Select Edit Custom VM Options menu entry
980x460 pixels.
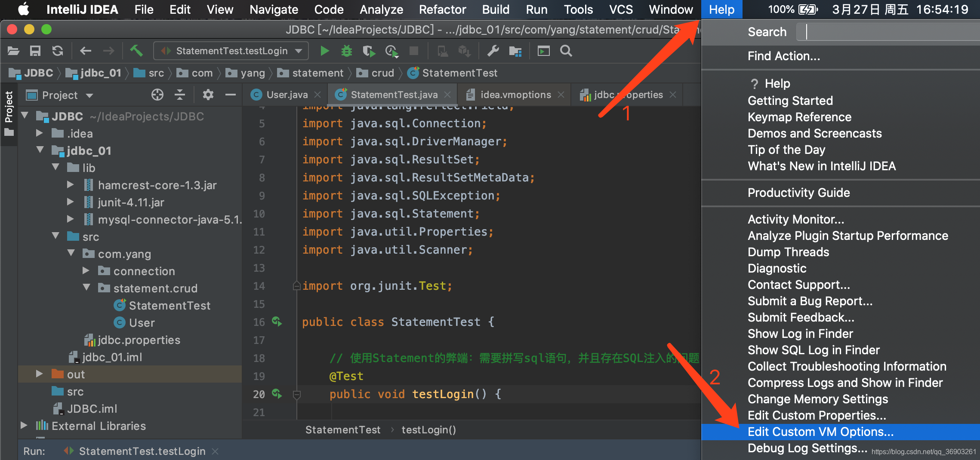coord(841,432)
